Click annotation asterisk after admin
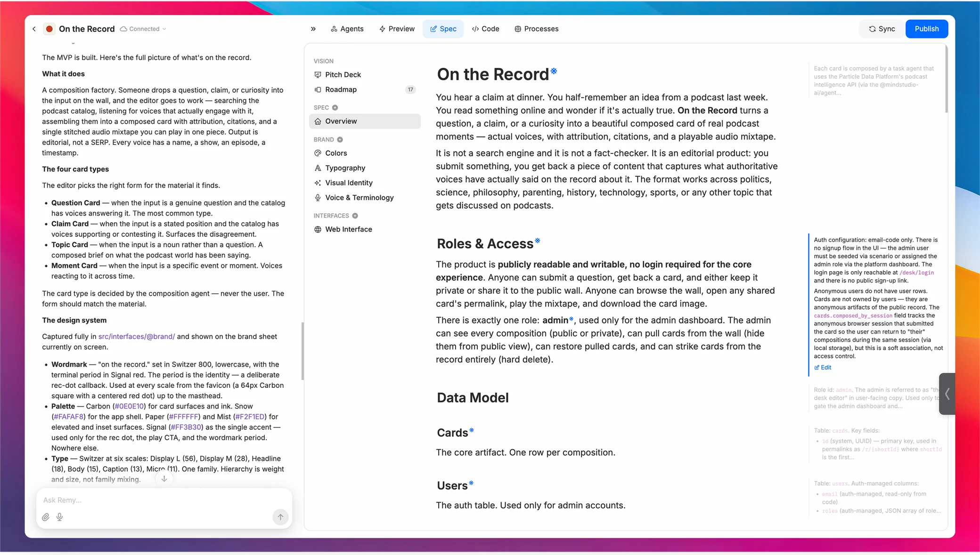Viewport: 980px width, 555px height. (x=572, y=319)
